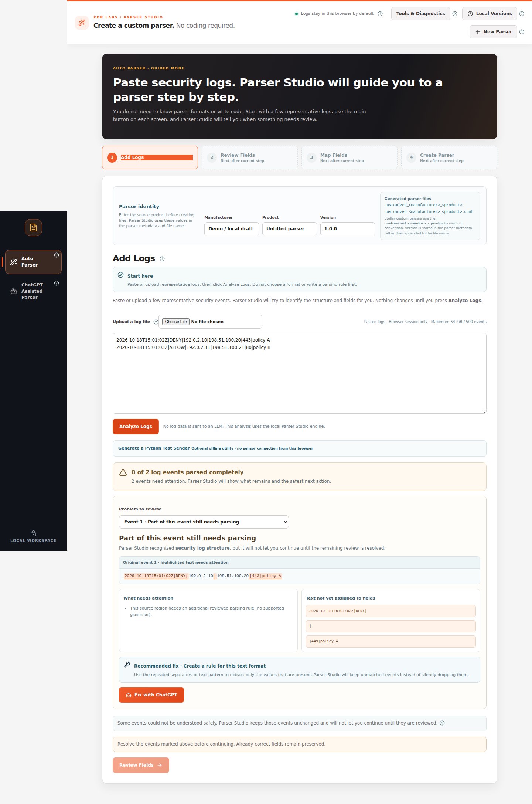Viewport: 532px width, 804px height.
Task: Go to Review Fields step tab
Action: [x=250, y=157]
